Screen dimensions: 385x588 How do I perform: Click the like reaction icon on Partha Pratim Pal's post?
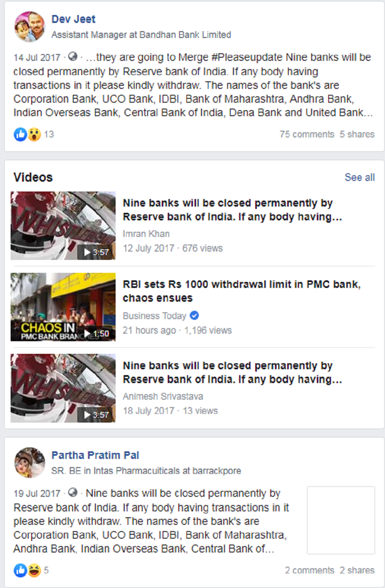click(x=21, y=570)
